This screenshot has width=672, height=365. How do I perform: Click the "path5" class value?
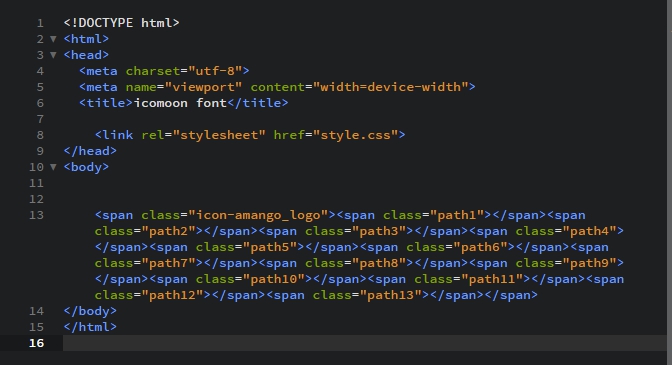pos(270,247)
